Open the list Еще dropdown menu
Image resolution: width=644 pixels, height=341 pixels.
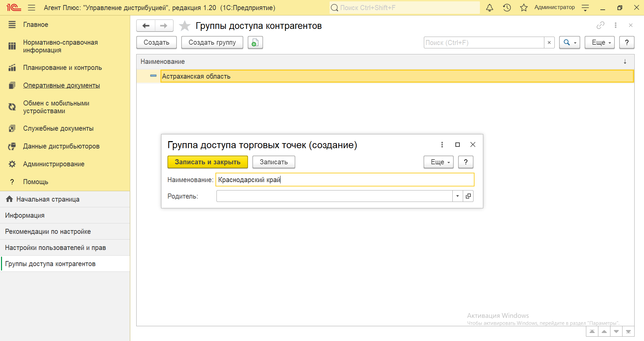[599, 43]
